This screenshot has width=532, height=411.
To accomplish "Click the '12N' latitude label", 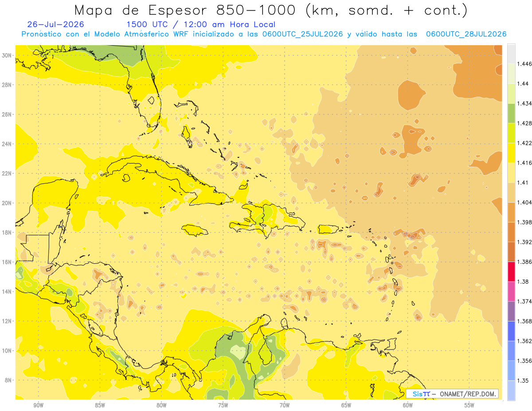I will tap(7, 321).
